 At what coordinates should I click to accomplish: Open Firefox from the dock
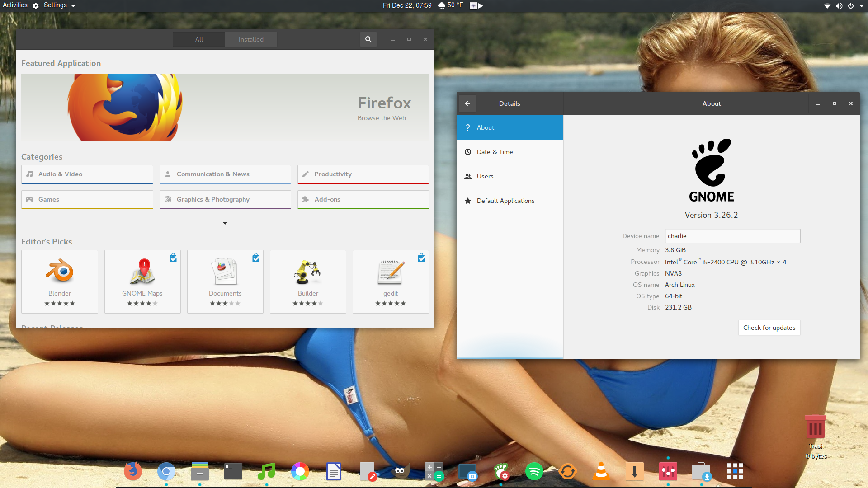133,471
